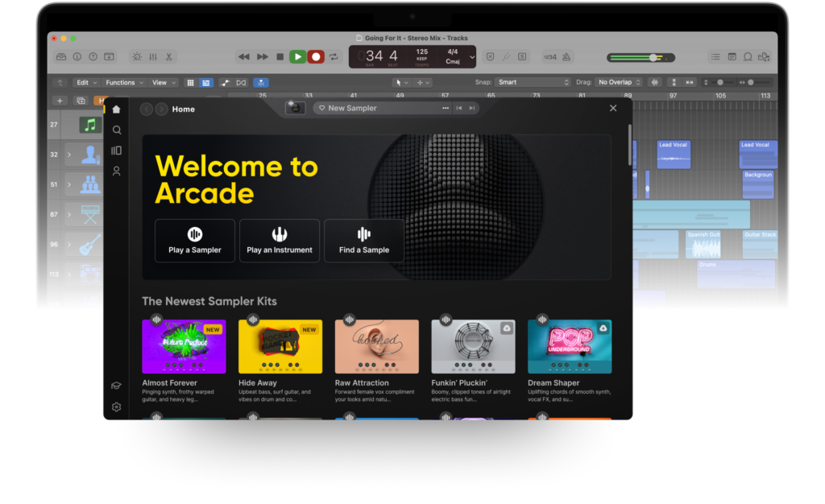The width and height of the screenshot is (825, 504).
Task: Open the tutorials graduation cap icon
Action: click(117, 386)
